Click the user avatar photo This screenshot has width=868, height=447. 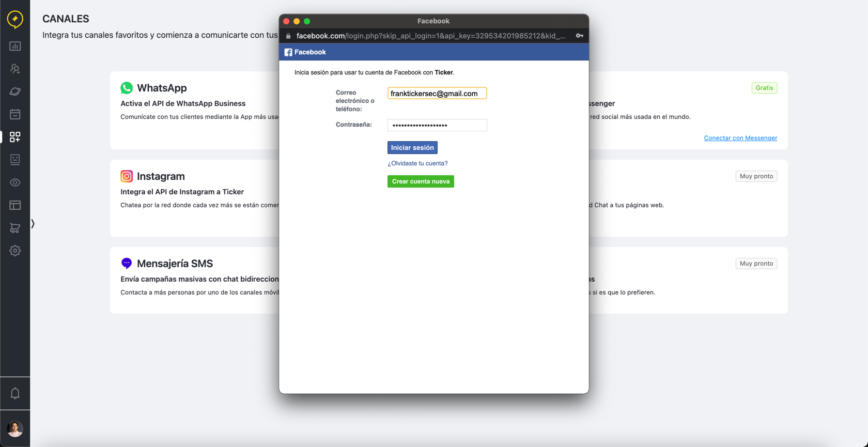click(15, 428)
